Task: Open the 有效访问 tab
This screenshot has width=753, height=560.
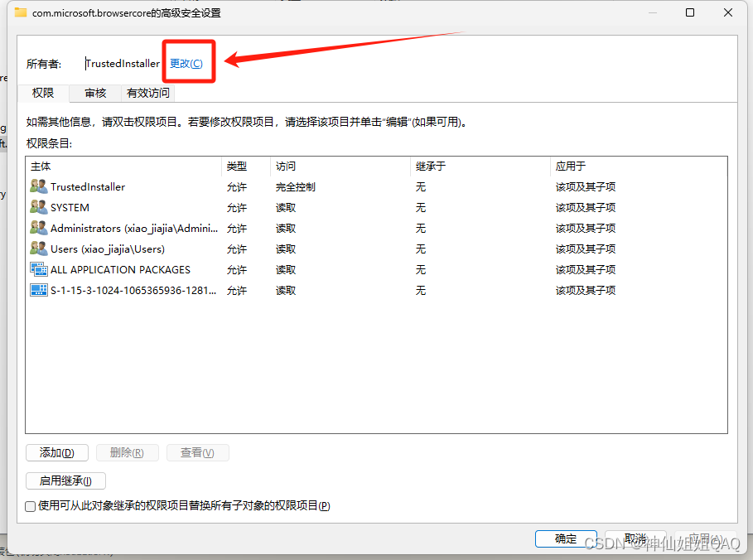Action: pyautogui.click(x=148, y=93)
